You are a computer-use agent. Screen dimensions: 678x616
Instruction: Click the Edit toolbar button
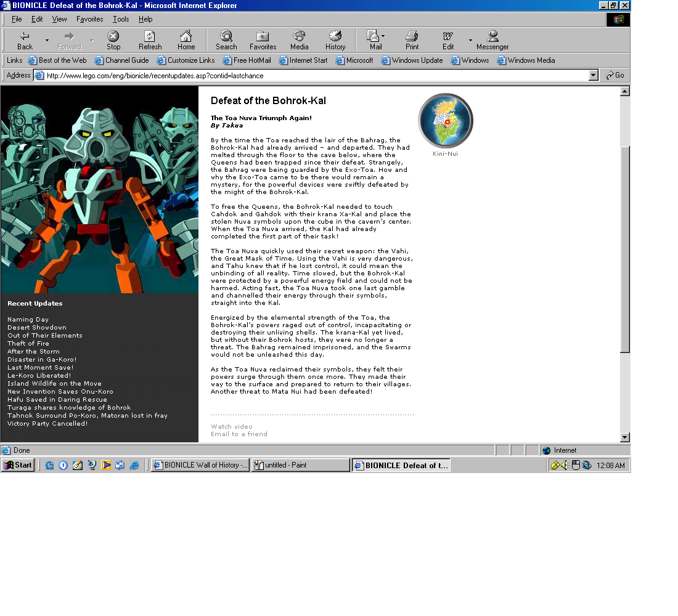click(448, 41)
